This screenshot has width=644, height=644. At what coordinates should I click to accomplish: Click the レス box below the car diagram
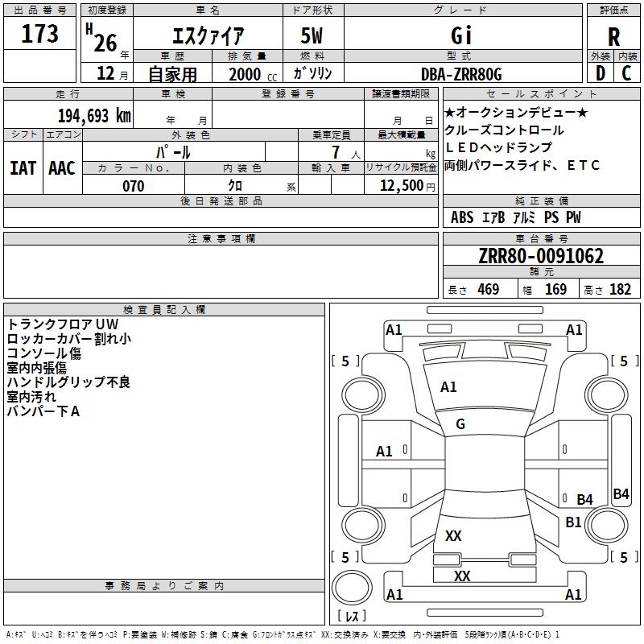tap(352, 617)
